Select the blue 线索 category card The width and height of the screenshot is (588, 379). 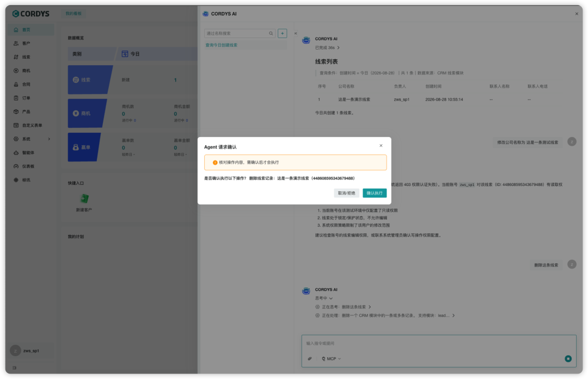point(90,80)
